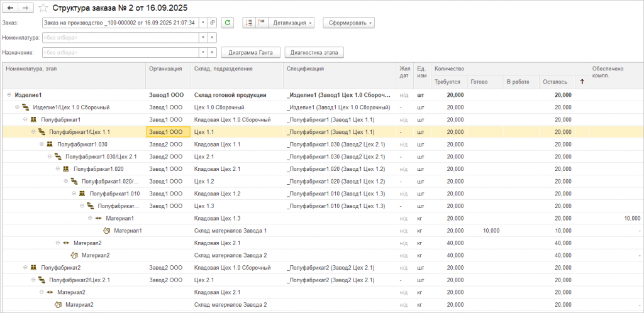644x313 pixels.
Task: Select the Склад материалов Завода 1 cell
Action: [x=237, y=231]
